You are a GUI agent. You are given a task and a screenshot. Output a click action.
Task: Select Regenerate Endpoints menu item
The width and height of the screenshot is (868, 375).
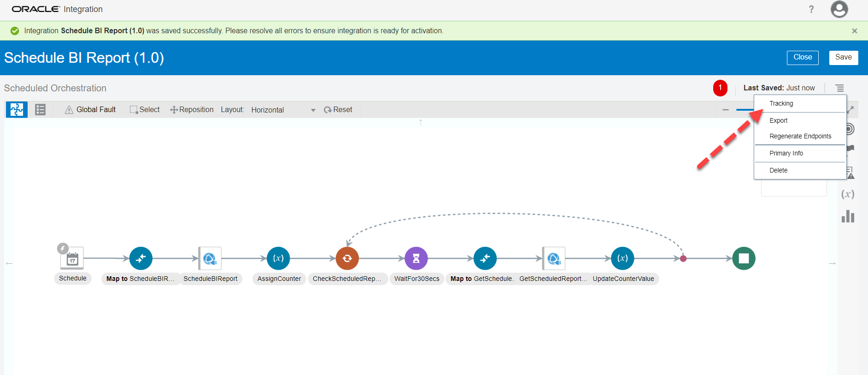point(800,137)
